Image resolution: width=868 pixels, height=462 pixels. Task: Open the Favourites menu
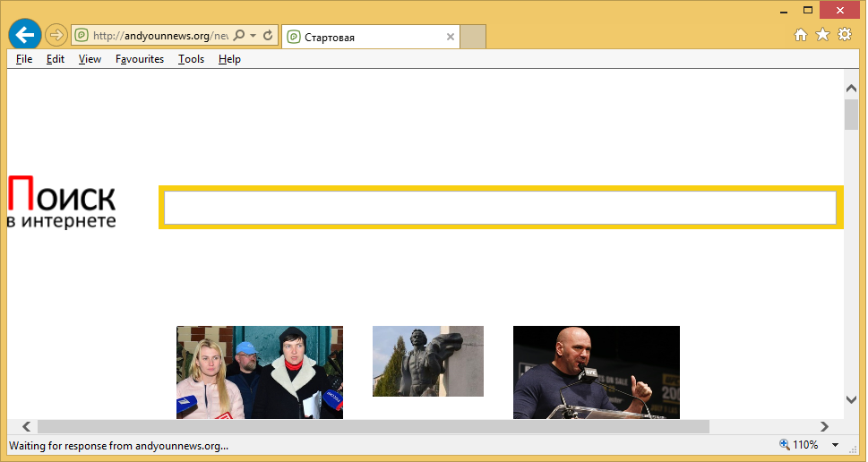pyautogui.click(x=140, y=59)
